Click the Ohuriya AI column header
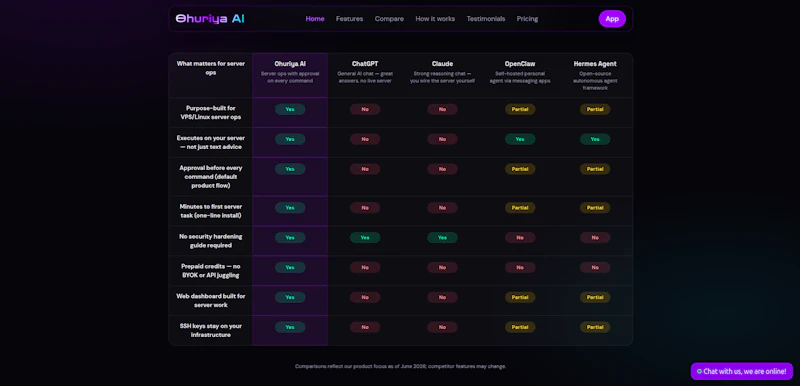The width and height of the screenshot is (800, 386). tap(290, 64)
